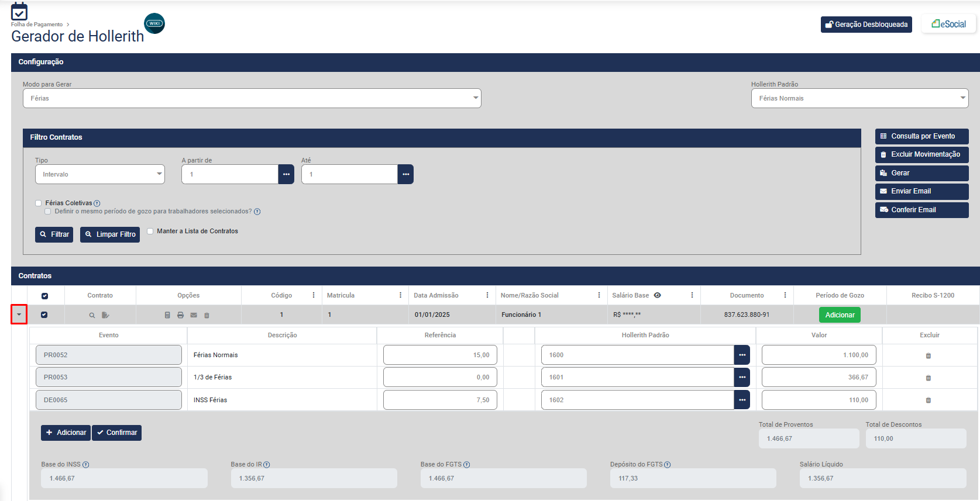
Task: Delete the INSS Férias event row
Action: coord(928,400)
